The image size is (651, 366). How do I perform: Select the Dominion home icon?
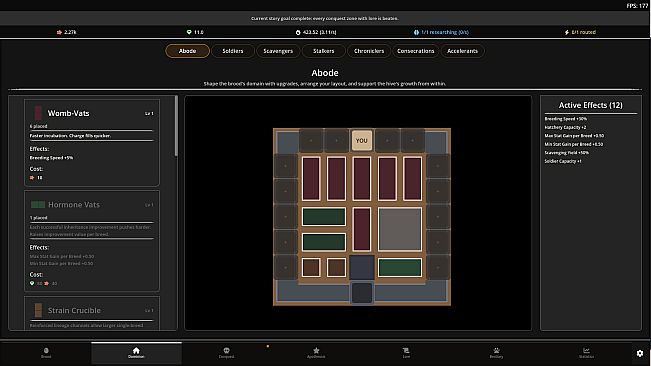tap(136, 351)
